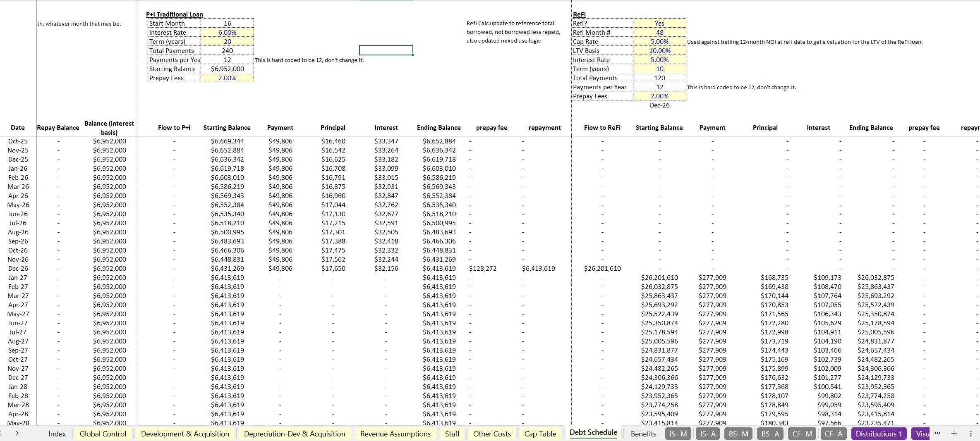Add a new sheet with plus icon
Screen dimensions: 980x441
tap(954, 433)
